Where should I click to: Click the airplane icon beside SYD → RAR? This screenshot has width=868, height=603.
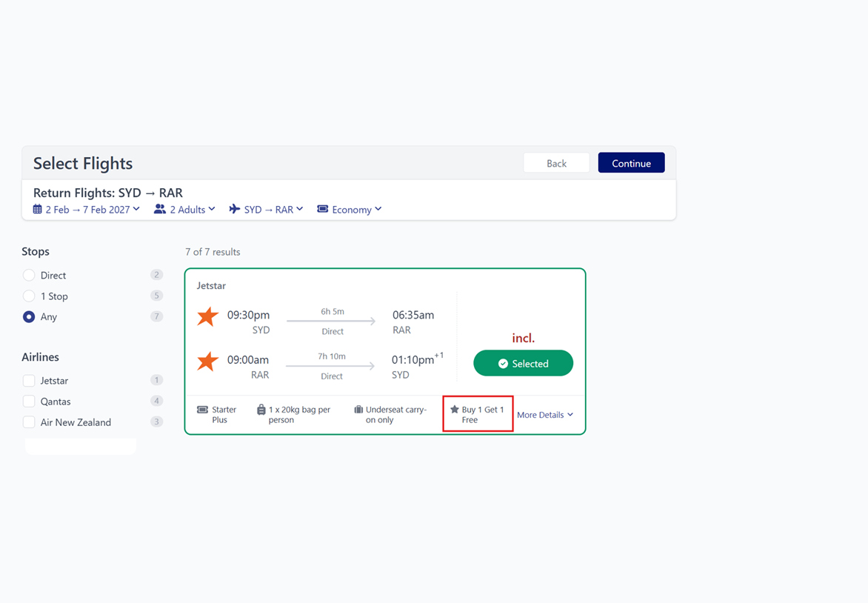235,209
